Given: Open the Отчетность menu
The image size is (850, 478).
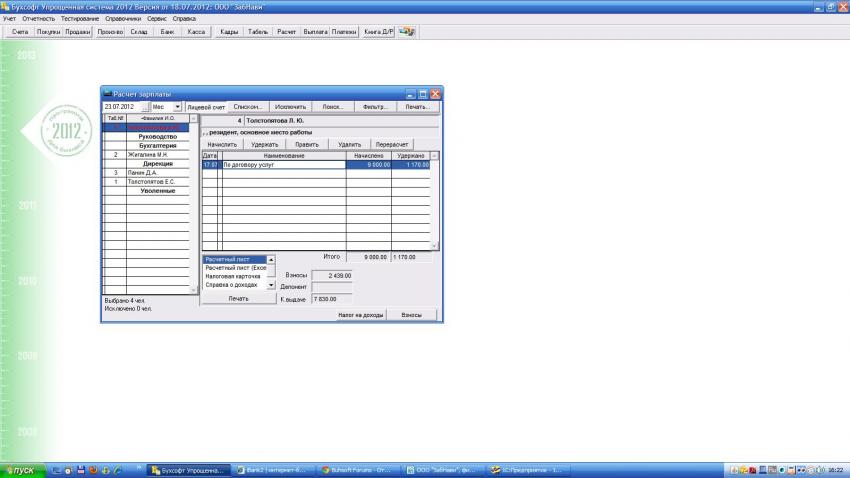Looking at the screenshot, I should point(39,19).
